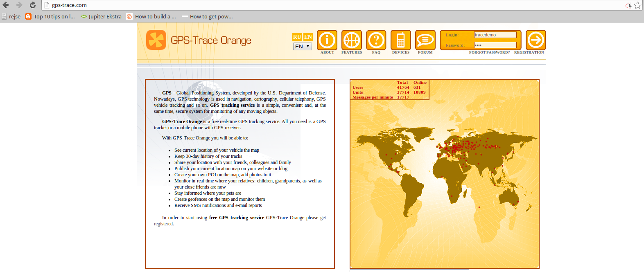This screenshot has height=272, width=644.
Task: Open 'How to get pow...' bookmark
Action: [207, 16]
